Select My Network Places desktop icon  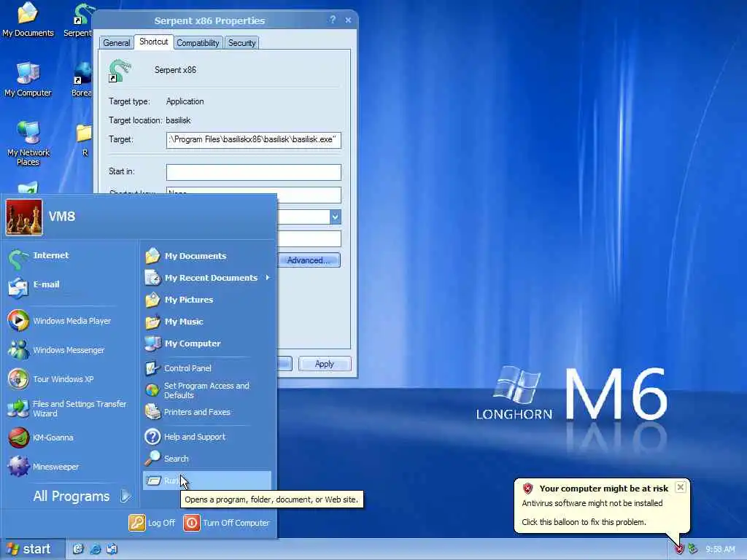point(28,143)
